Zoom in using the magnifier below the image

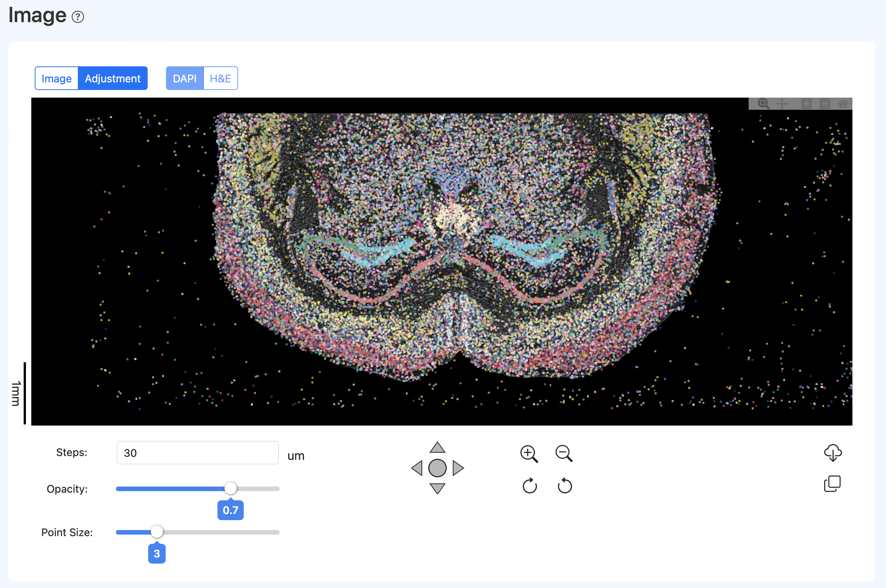tap(528, 453)
